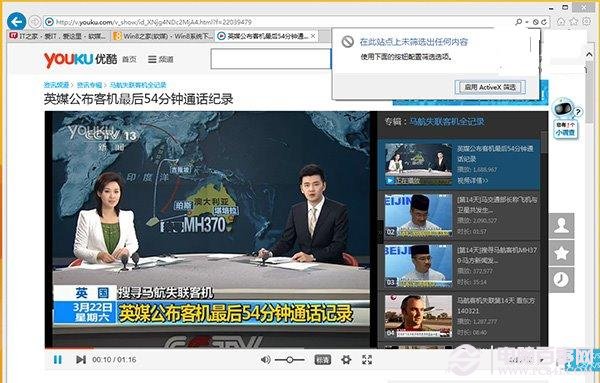Adjust the volume slider knob

[290, 360]
